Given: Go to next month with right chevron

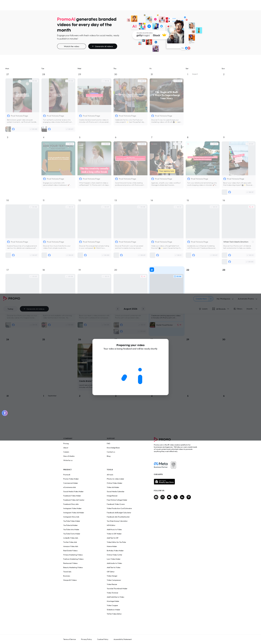Looking at the screenshot, I should click(x=143, y=309).
